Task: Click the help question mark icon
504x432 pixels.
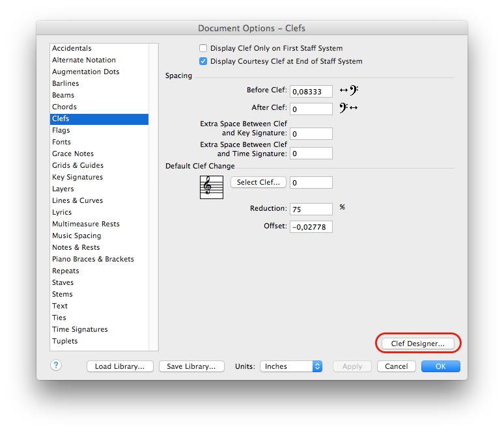Action: (x=56, y=366)
